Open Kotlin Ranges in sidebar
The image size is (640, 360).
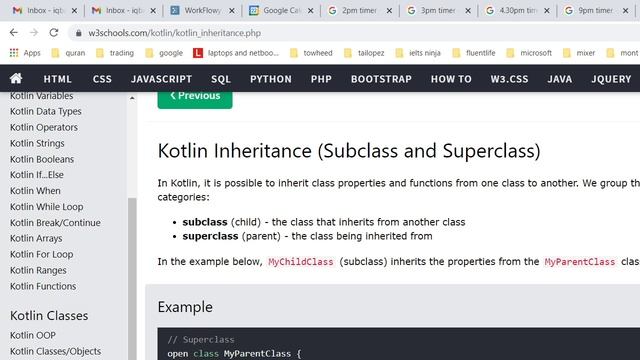click(38, 270)
